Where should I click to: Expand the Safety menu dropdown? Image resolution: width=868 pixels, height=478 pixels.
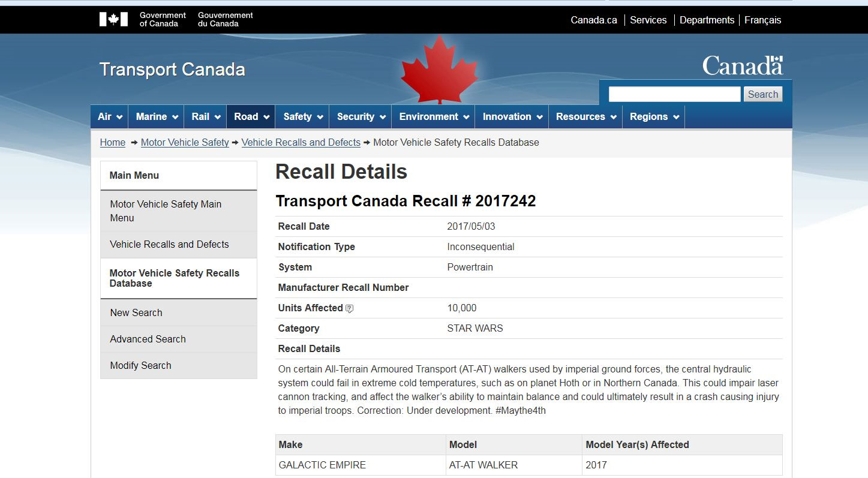pyautogui.click(x=303, y=116)
